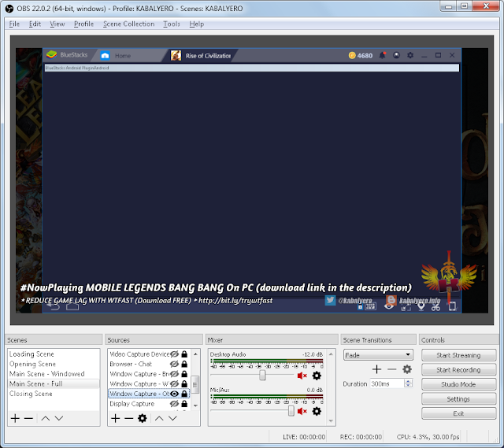Screen dimensions: 504x448
Task: Decrease the transition Duration with down arrow
Action: click(408, 385)
